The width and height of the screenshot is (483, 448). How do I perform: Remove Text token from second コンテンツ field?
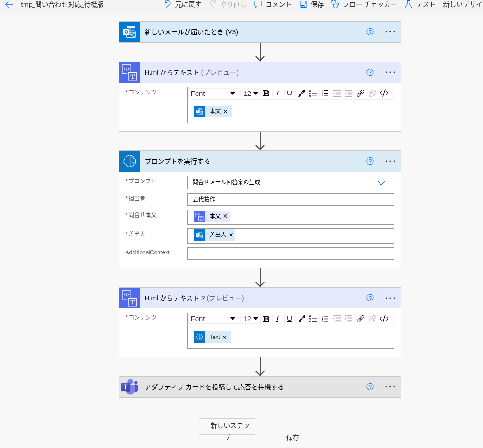(224, 338)
